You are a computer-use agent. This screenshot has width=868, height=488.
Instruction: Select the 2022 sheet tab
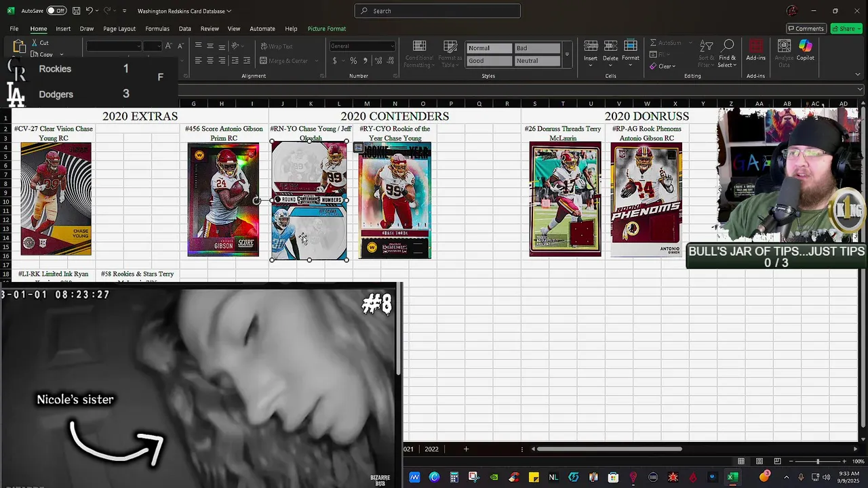(431, 449)
